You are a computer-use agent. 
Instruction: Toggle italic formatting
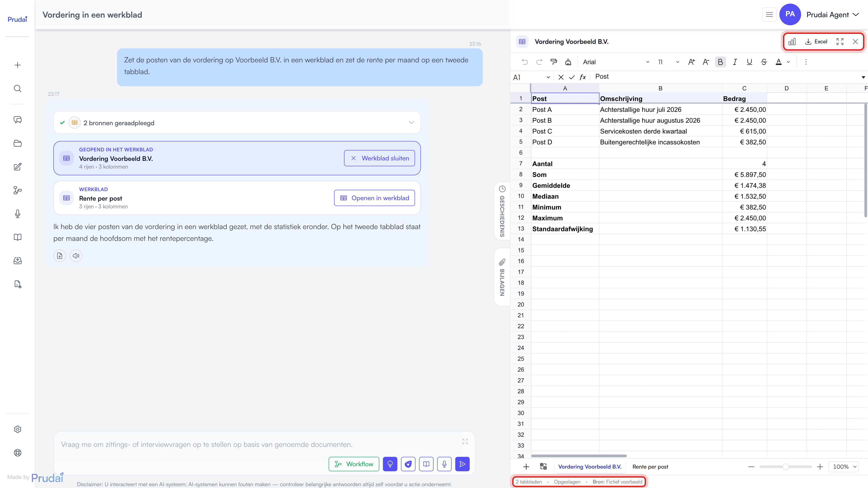pos(735,62)
